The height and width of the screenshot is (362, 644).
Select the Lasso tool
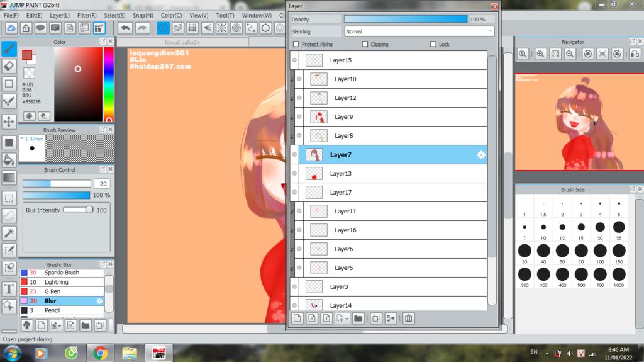[9, 215]
